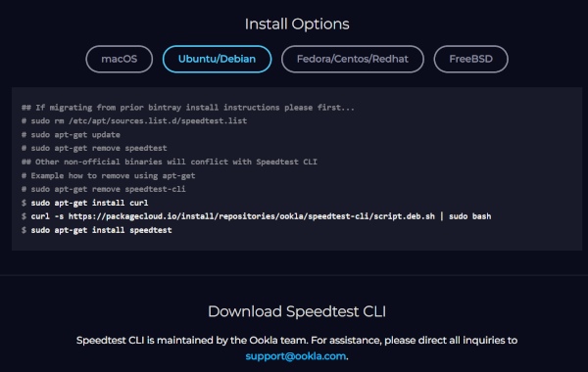Click the sudo apt-get install speedtest line

[101, 230]
